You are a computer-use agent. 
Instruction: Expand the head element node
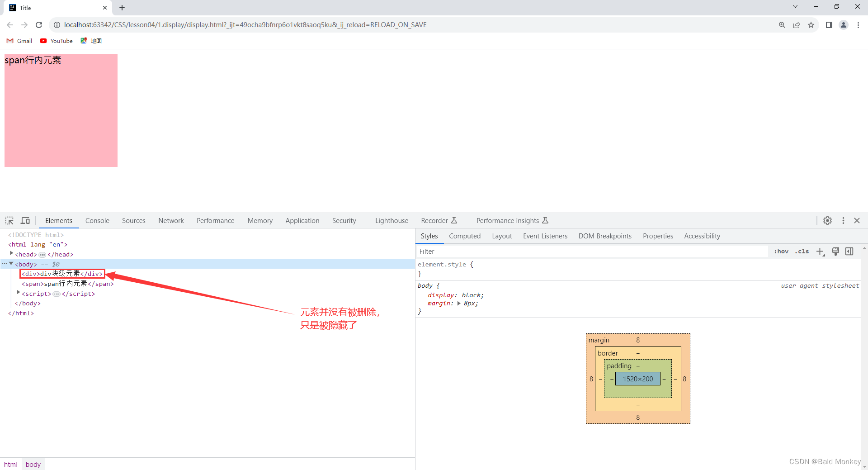pos(11,254)
